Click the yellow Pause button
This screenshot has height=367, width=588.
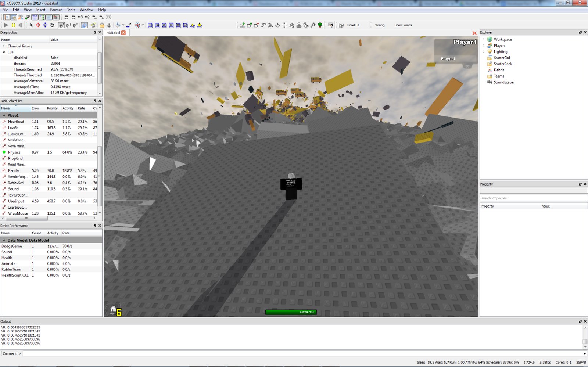pyautogui.click(x=13, y=25)
